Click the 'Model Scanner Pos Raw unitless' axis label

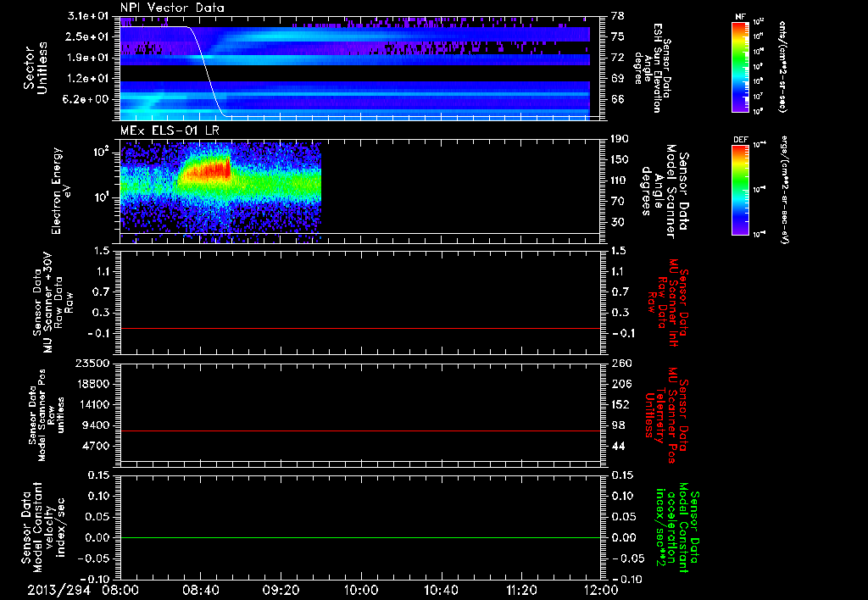47,415
